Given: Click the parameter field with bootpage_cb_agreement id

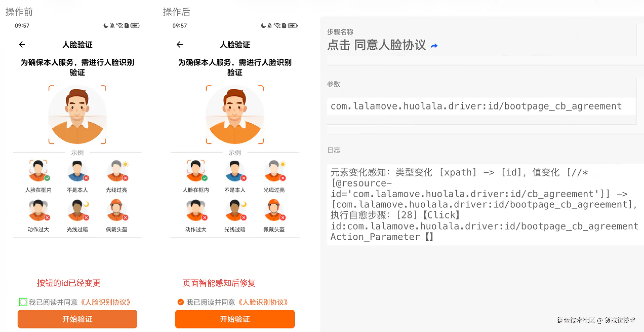Looking at the screenshot, I should [x=481, y=106].
